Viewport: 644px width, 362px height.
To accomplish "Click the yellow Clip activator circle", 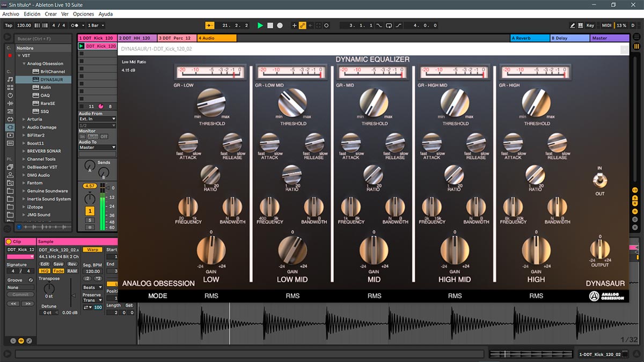I will [9, 242].
